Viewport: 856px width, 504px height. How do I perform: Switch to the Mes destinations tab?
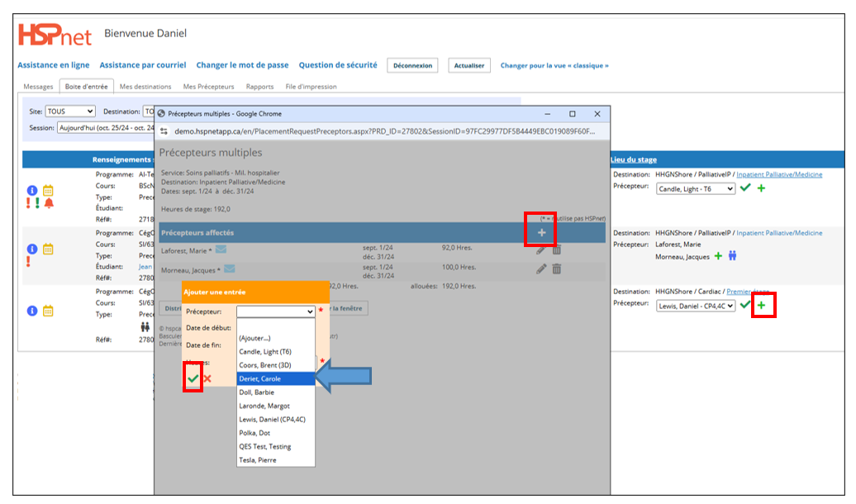pos(145,86)
